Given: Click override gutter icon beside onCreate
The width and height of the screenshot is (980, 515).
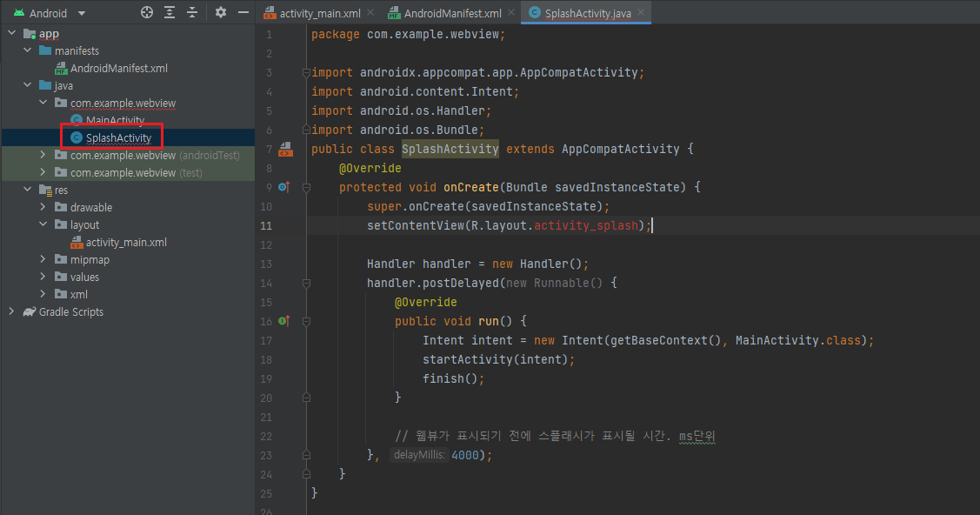Looking at the screenshot, I should [283, 187].
